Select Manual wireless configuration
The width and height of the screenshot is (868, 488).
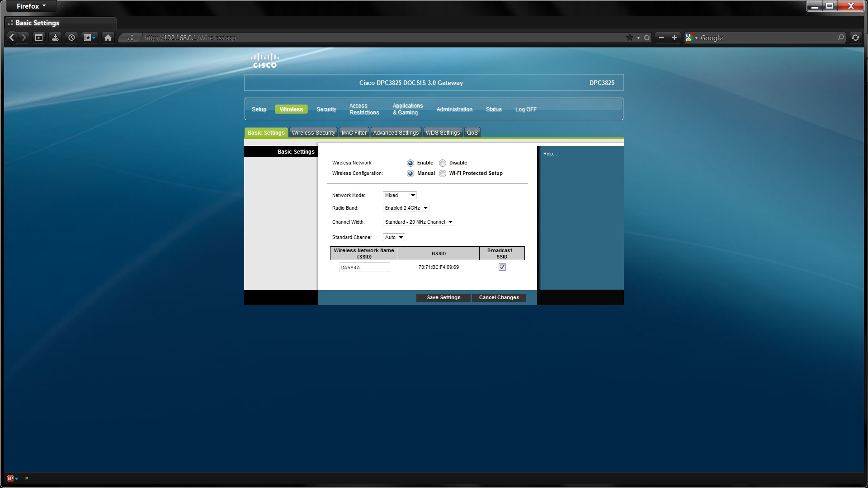click(x=410, y=174)
